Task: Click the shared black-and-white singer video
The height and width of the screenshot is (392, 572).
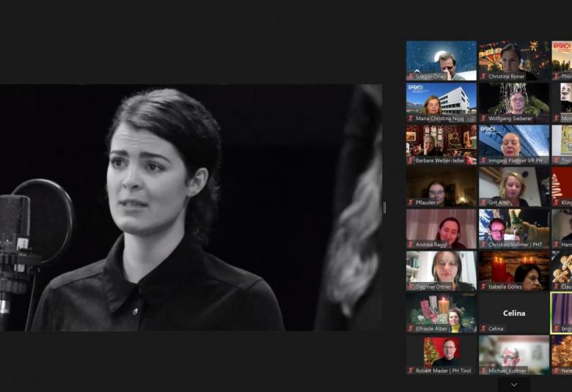Action: 191,207
